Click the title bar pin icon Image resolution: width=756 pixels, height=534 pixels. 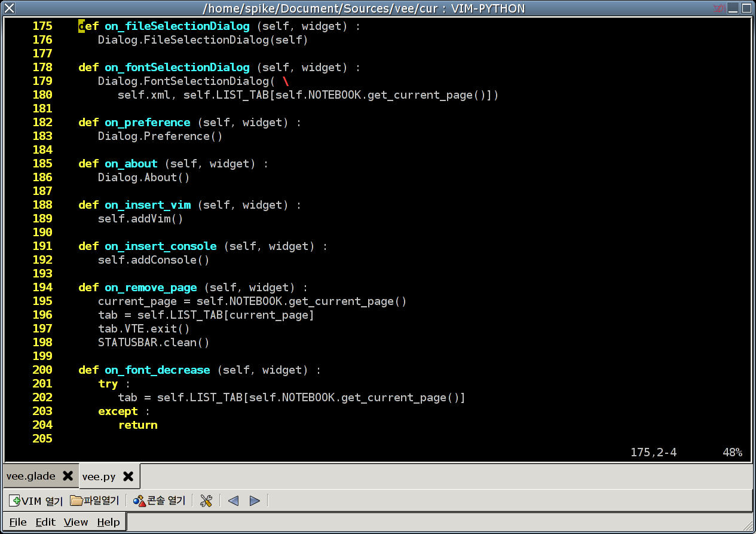[719, 8]
